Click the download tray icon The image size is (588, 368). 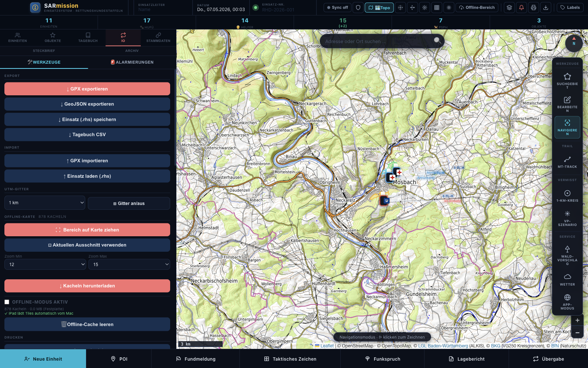(x=546, y=7)
